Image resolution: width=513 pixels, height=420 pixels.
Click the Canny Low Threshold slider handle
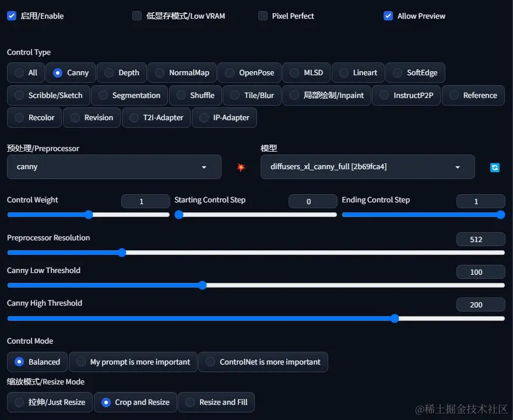pos(202,285)
